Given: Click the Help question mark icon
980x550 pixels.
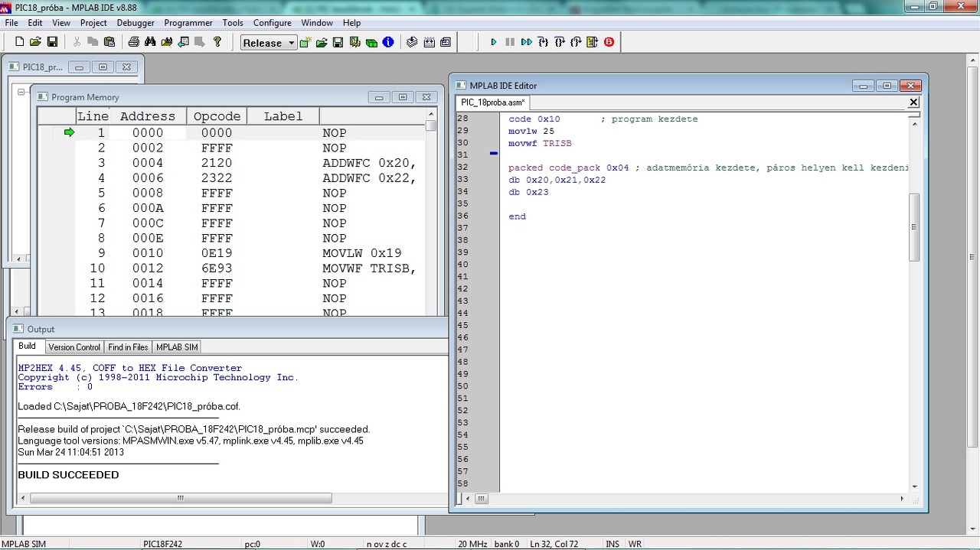Looking at the screenshot, I should pos(217,42).
